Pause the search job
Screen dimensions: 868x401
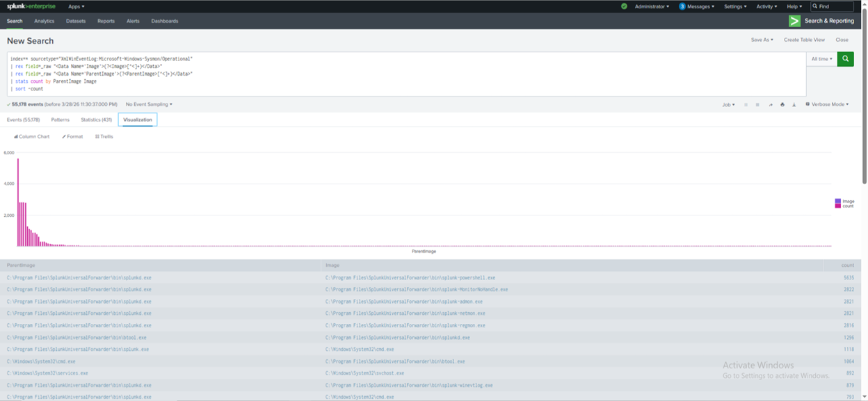746,104
